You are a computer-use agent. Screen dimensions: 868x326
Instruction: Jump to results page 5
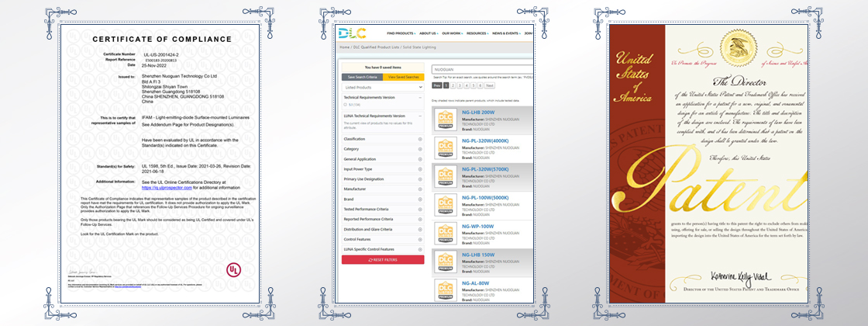point(474,86)
